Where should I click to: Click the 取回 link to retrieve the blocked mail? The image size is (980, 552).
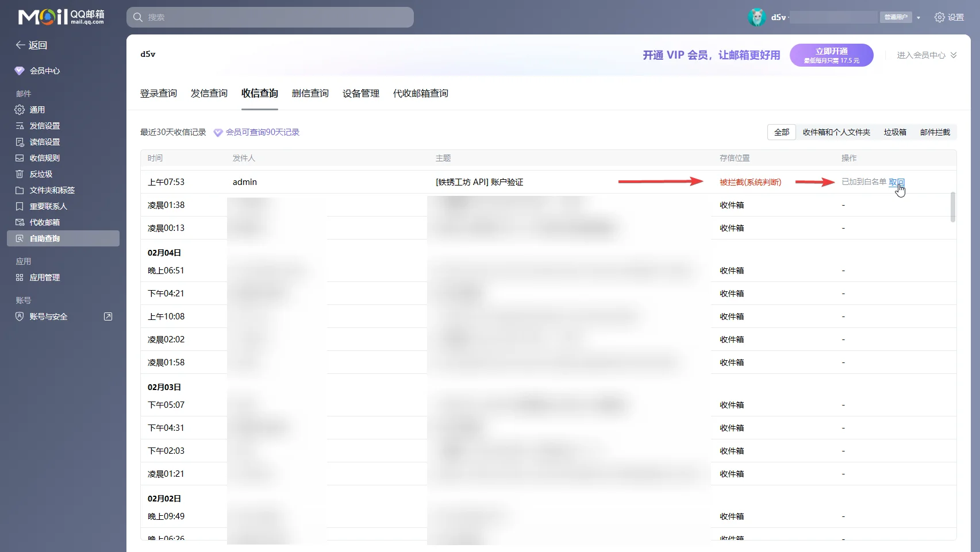coord(897,182)
